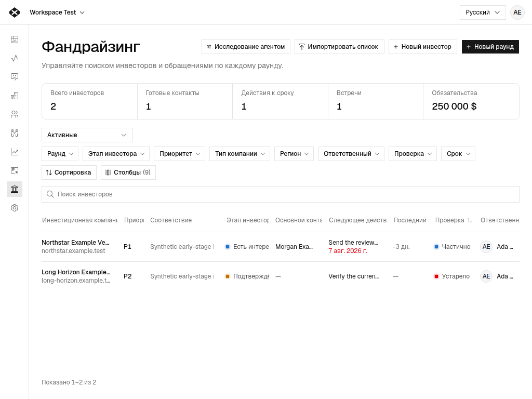Click the Соответствие column header
The image size is (532, 399).
[171, 220]
